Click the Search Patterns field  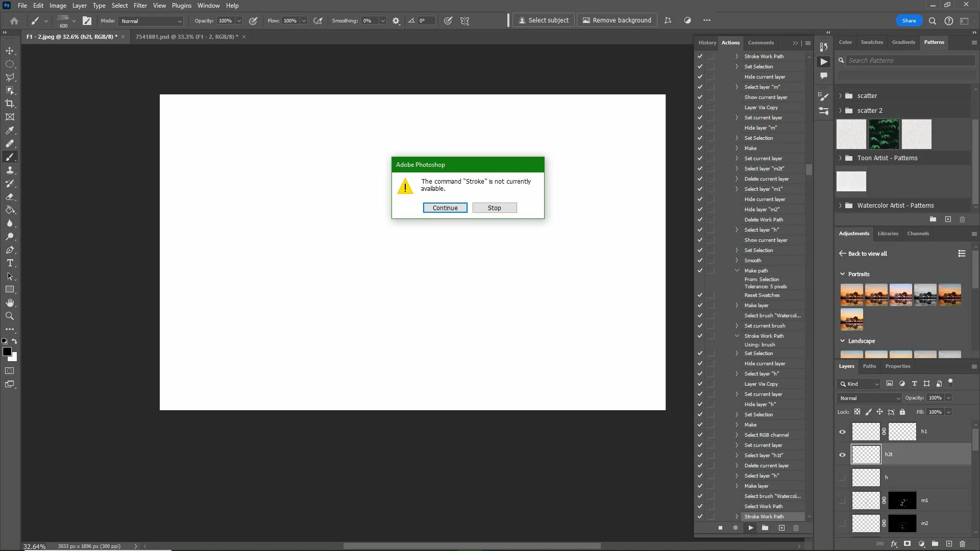tap(910, 60)
